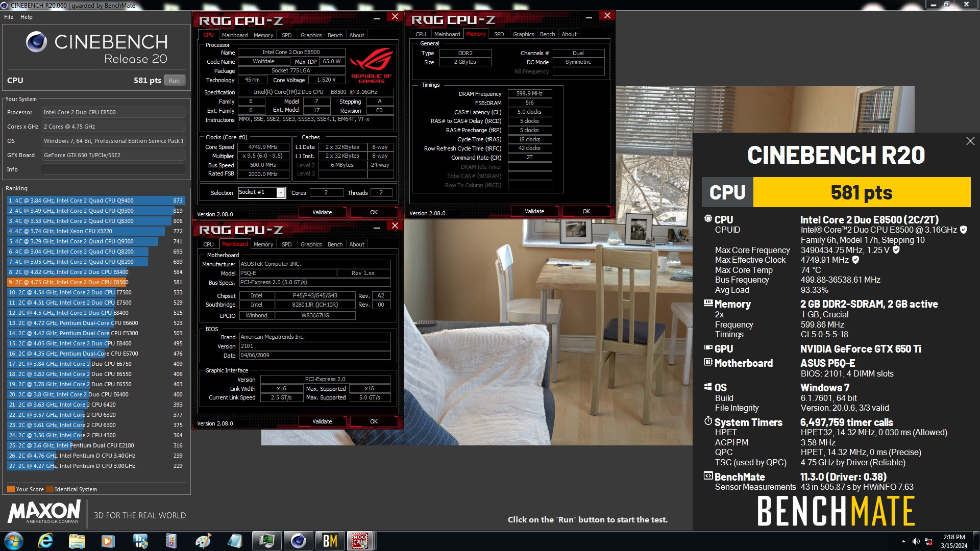This screenshot has height=551, width=980.
Task: Open About tab in the Memory CPU-Z window
Action: coord(569,34)
